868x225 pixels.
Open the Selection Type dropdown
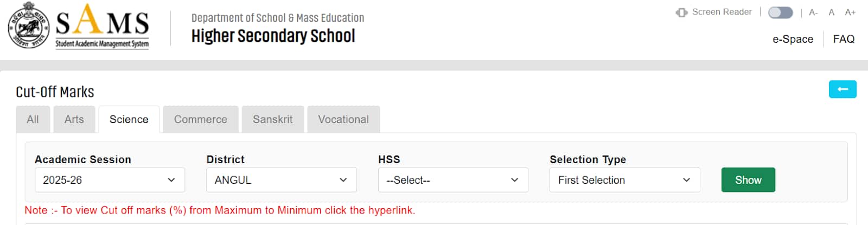pyautogui.click(x=625, y=180)
